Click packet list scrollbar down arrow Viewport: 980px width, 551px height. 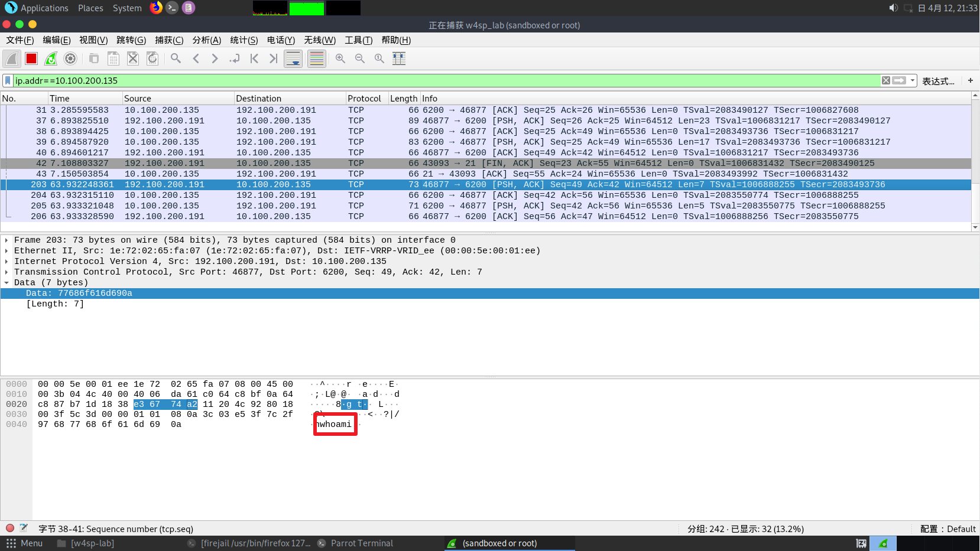coord(975,227)
